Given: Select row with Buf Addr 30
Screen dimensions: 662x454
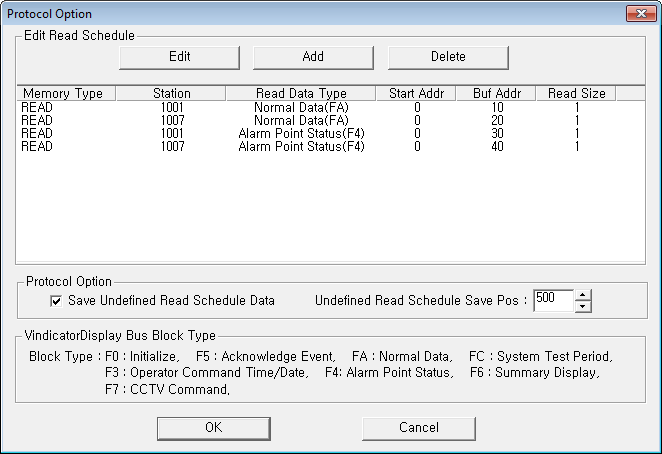Looking at the screenshot, I should (331, 134).
